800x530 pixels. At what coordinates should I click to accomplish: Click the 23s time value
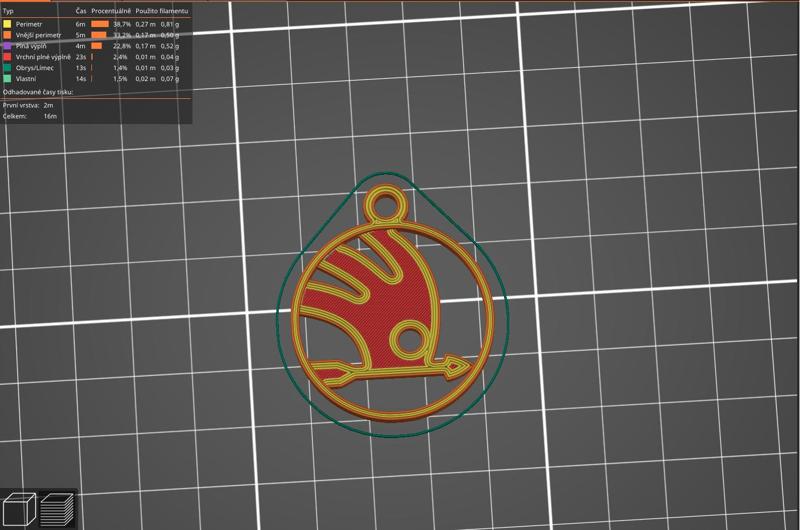coord(81,57)
